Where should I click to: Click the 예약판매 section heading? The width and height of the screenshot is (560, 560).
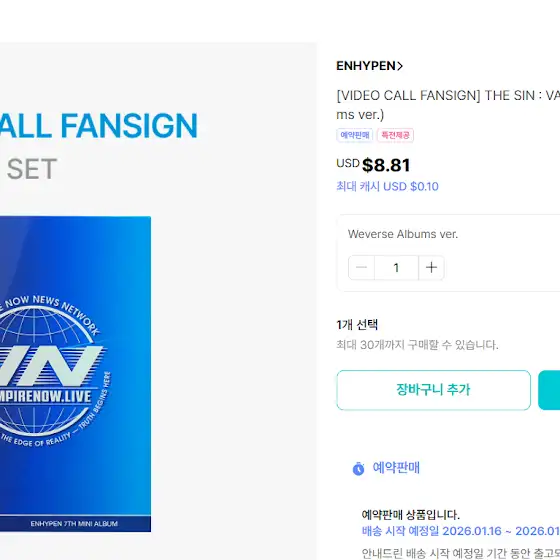click(x=396, y=468)
